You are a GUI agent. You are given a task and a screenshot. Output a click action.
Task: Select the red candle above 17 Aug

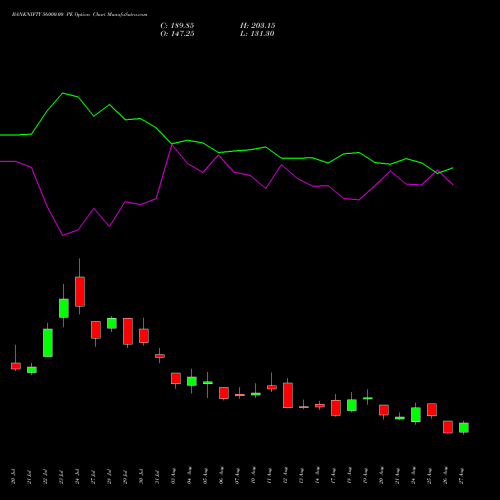point(336,408)
